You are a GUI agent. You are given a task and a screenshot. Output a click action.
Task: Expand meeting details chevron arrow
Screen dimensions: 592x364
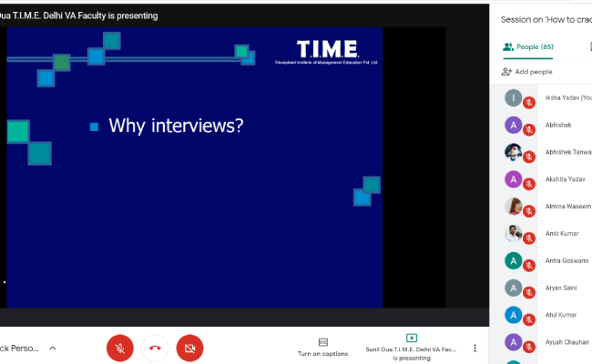53,348
